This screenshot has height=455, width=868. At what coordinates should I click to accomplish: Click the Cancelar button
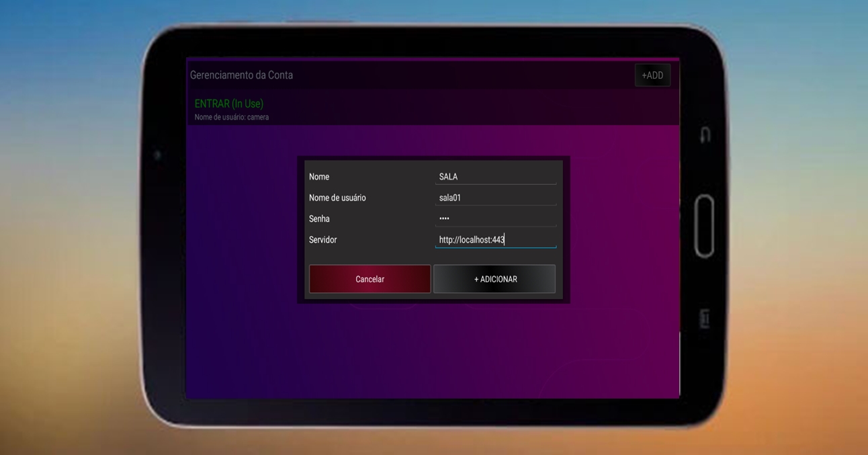point(370,279)
